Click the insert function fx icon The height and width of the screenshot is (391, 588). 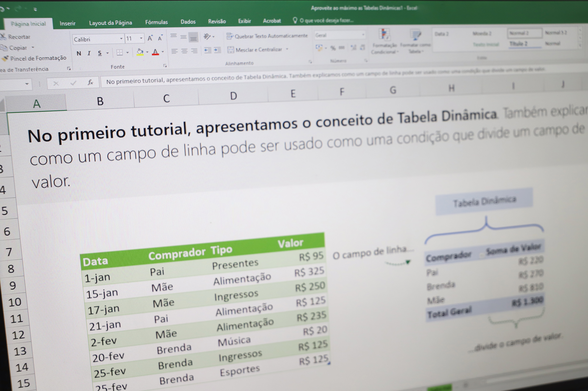point(90,82)
